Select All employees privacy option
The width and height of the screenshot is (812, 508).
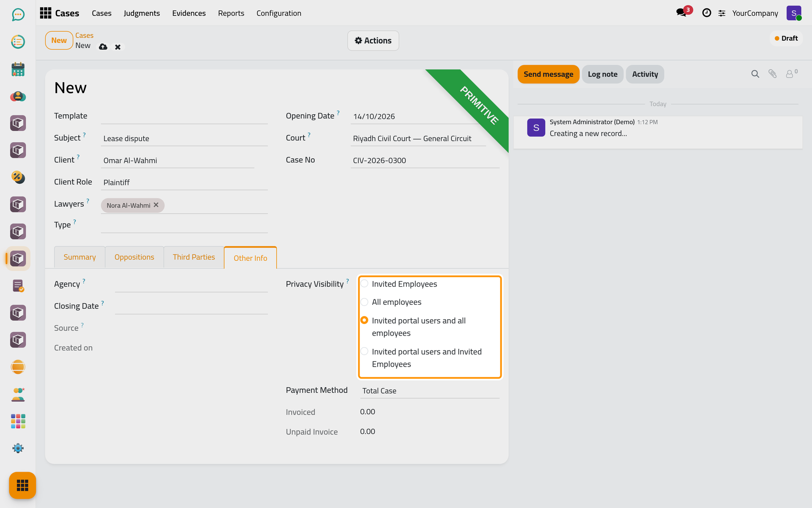[x=364, y=302]
